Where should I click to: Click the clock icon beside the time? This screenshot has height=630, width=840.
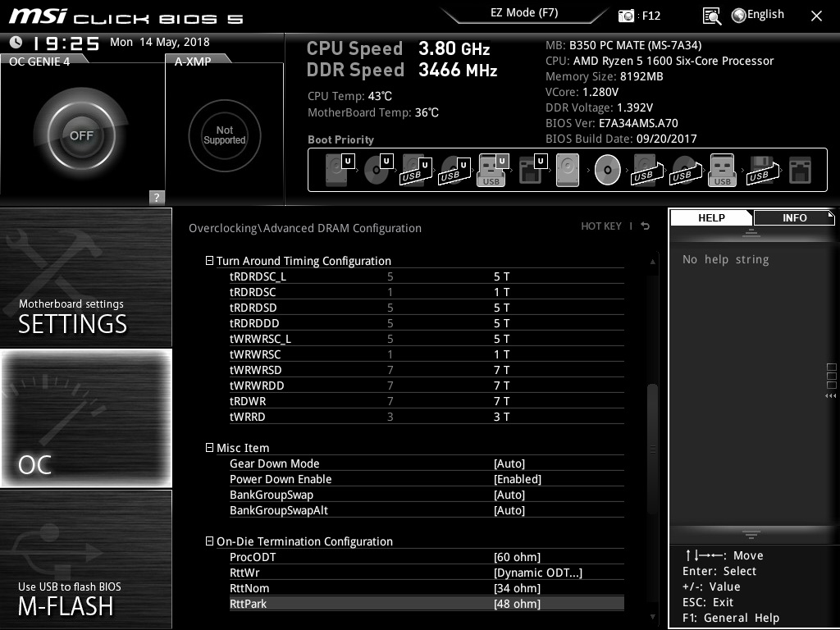pyautogui.click(x=16, y=42)
